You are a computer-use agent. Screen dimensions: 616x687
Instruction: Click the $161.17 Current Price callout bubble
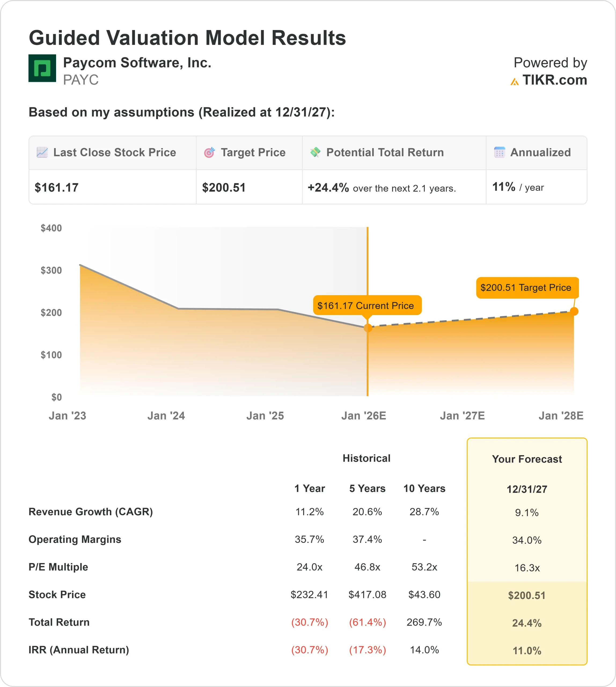click(368, 305)
